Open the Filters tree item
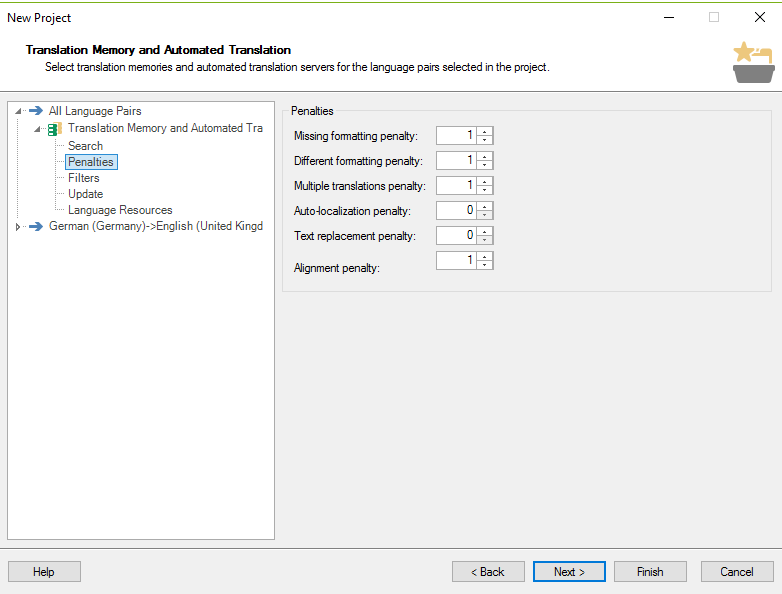Screen dimensions: 782x594 click(x=83, y=178)
